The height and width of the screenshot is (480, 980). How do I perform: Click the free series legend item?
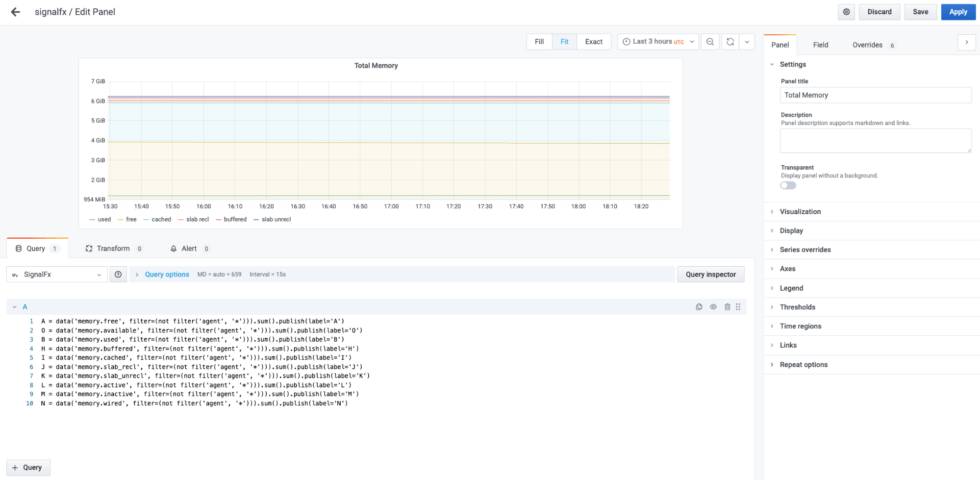(x=130, y=219)
